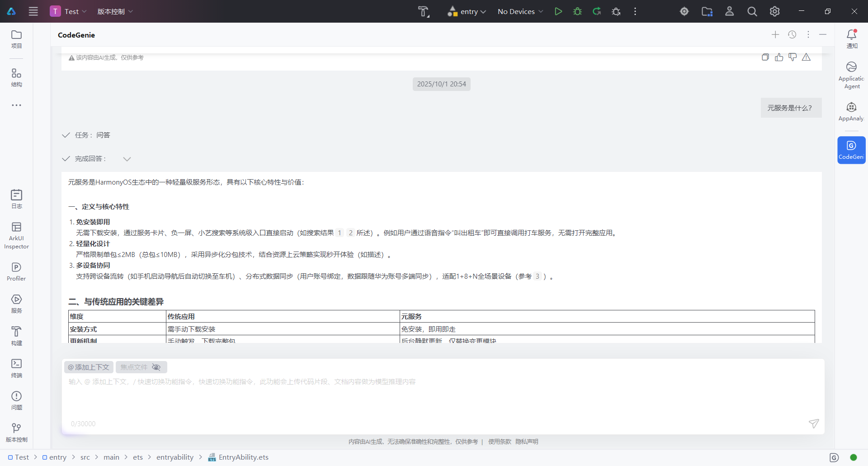Viewport: 868px width, 466px height.
Task: Open reference badge 3 in the answer
Action: [537, 276]
